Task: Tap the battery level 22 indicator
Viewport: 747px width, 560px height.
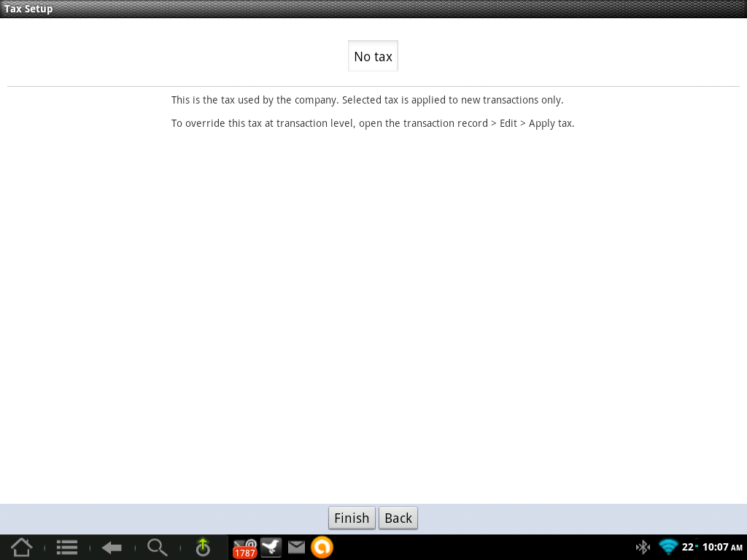Action: (689, 547)
